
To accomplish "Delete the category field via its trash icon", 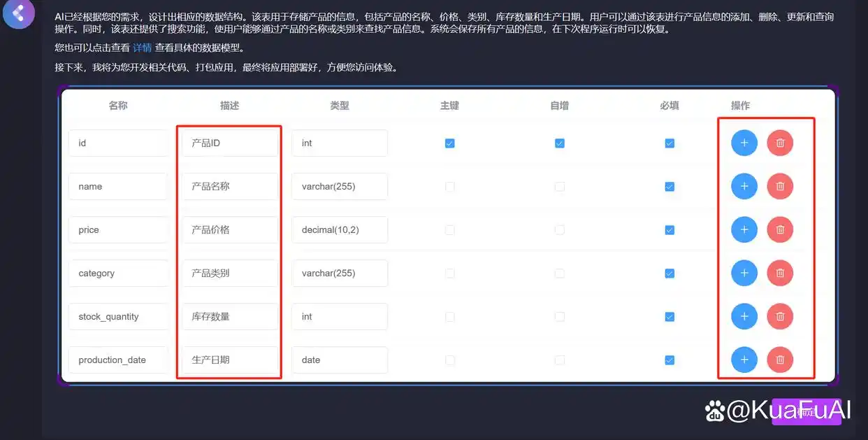I will pyautogui.click(x=780, y=273).
